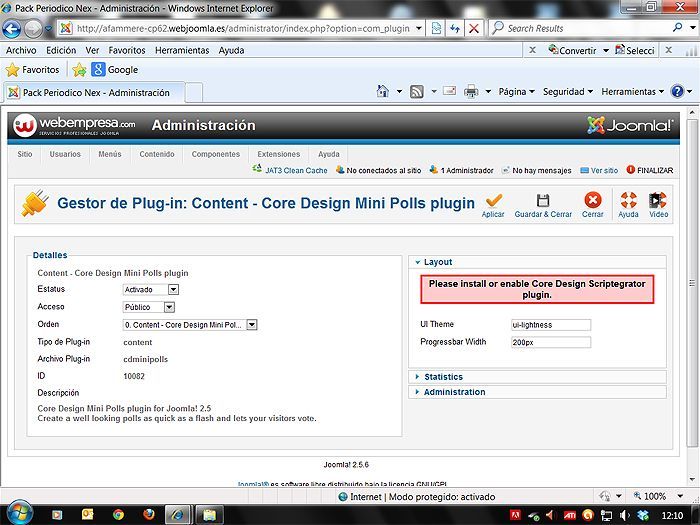Viewport: 700px width, 525px height.
Task: Click the browser address bar
Action: click(x=241, y=29)
